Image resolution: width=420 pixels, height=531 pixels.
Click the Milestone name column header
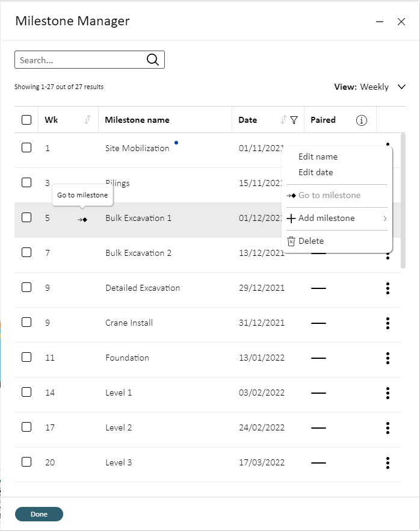click(x=137, y=120)
